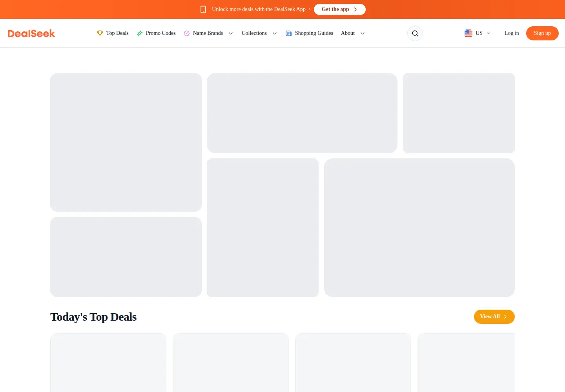565x392 pixels.
Task: Open Shopping Guides
Action: [310, 33]
